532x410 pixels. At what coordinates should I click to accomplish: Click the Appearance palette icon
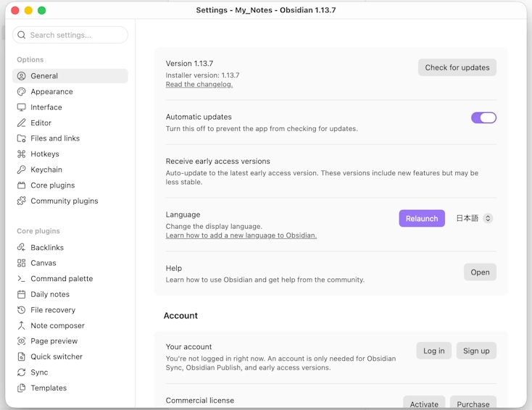pyautogui.click(x=21, y=91)
